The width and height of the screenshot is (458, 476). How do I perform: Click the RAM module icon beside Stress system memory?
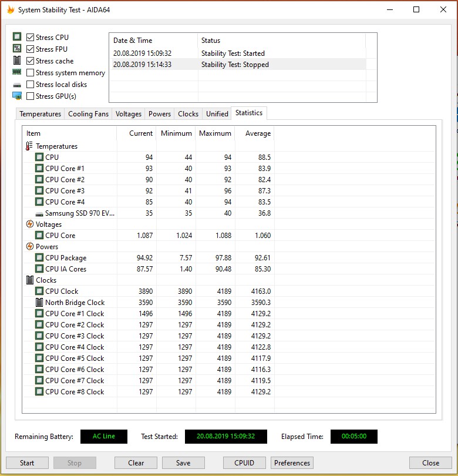(x=16, y=72)
